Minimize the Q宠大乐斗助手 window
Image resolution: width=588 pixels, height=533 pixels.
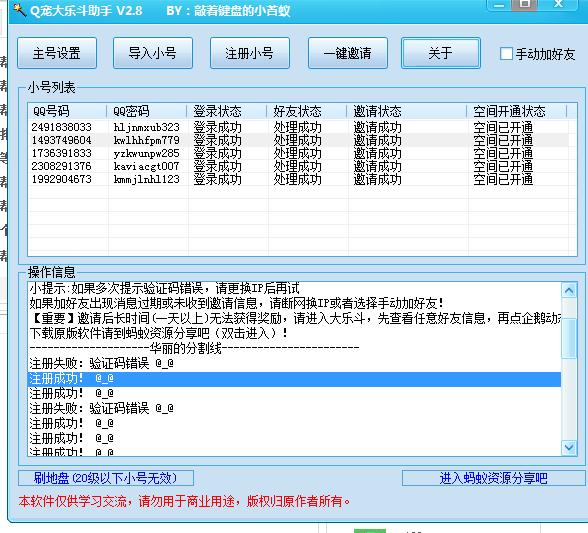click(499, 5)
